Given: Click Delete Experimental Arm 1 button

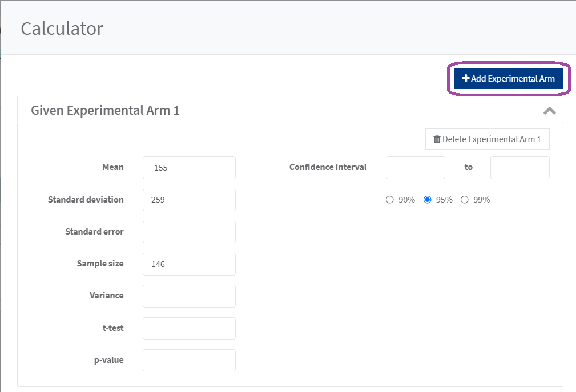Looking at the screenshot, I should point(487,139).
